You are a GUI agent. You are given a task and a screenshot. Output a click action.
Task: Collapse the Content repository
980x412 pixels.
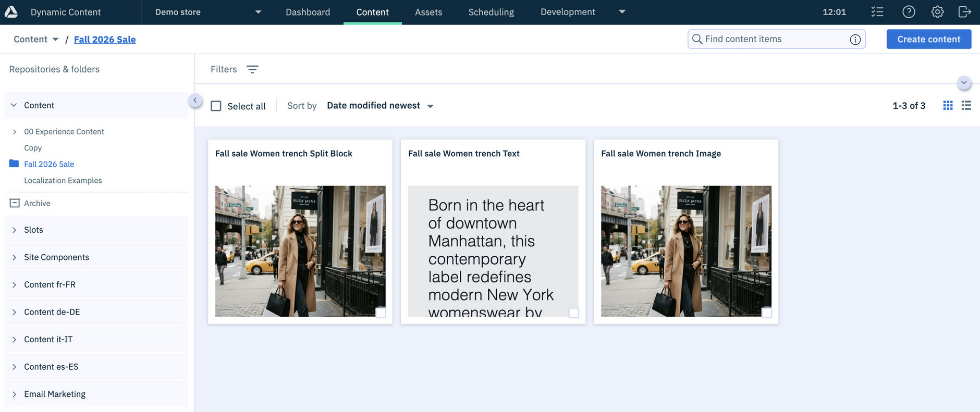point(14,105)
